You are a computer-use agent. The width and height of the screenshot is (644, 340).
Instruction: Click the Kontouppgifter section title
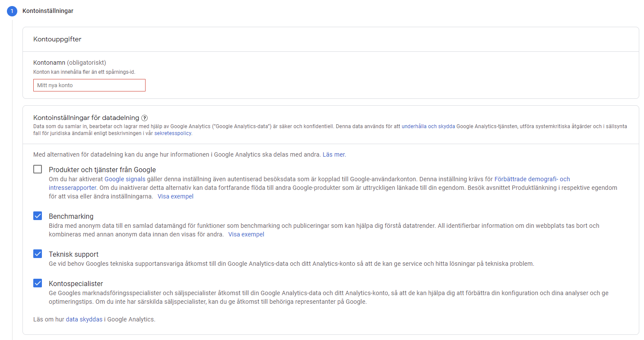57,39
